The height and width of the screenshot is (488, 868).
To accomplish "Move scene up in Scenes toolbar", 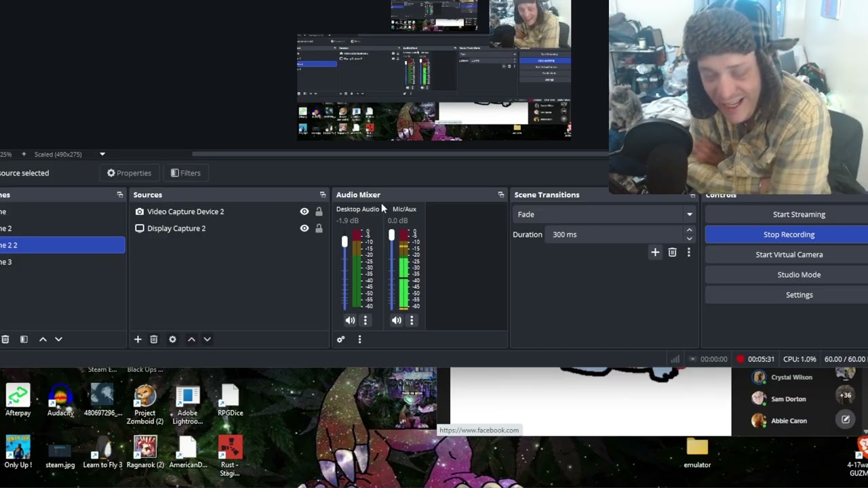I will tap(43, 339).
